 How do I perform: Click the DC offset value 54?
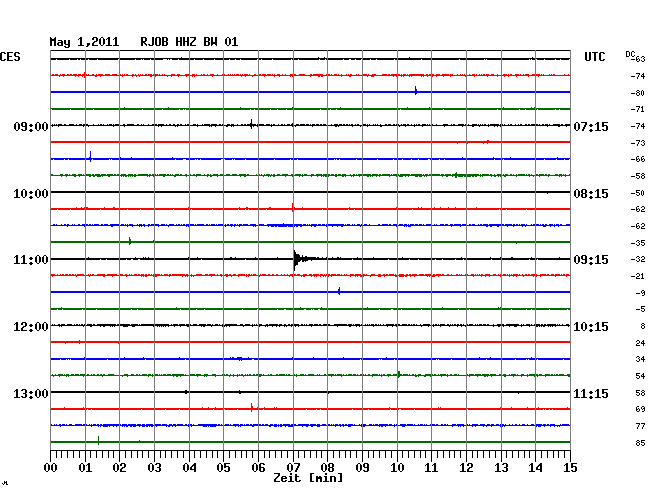pos(640,376)
